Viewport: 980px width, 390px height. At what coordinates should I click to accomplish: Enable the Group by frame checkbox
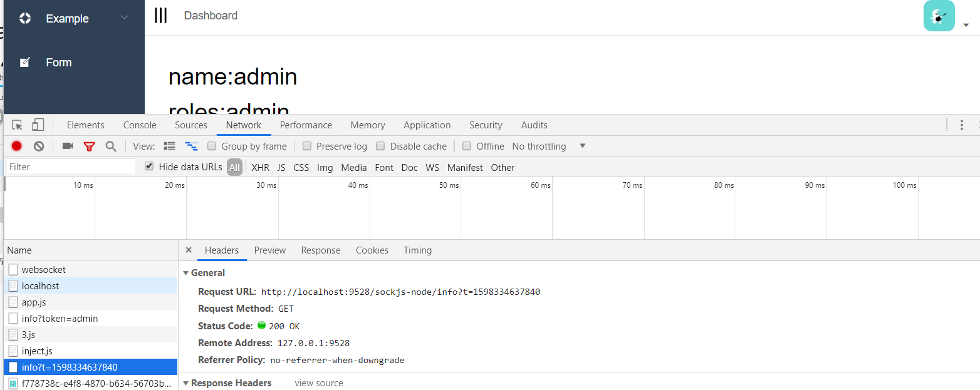click(212, 146)
